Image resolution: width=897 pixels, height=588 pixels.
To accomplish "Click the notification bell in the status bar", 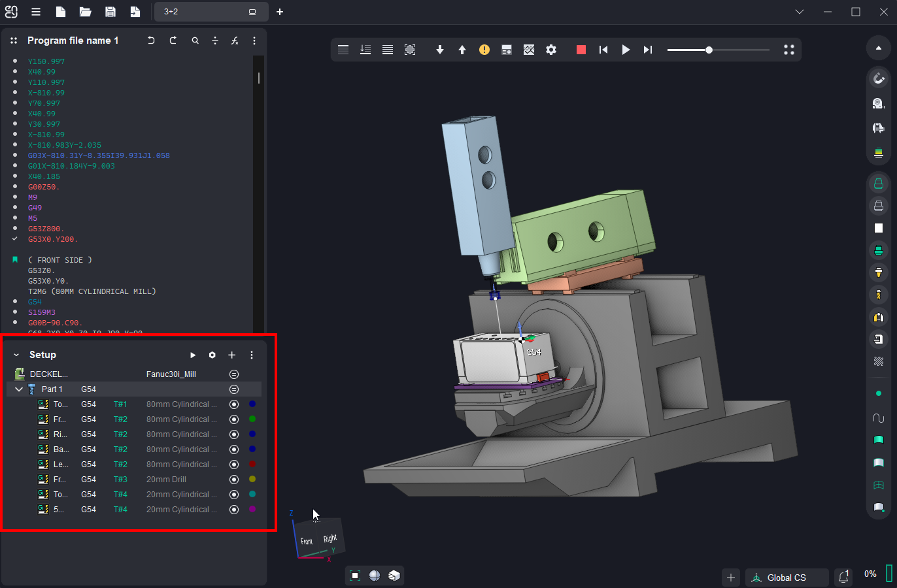I will (843, 577).
